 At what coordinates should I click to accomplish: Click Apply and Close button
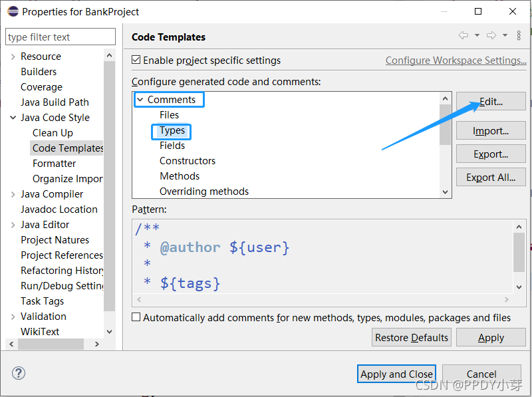[x=396, y=374]
